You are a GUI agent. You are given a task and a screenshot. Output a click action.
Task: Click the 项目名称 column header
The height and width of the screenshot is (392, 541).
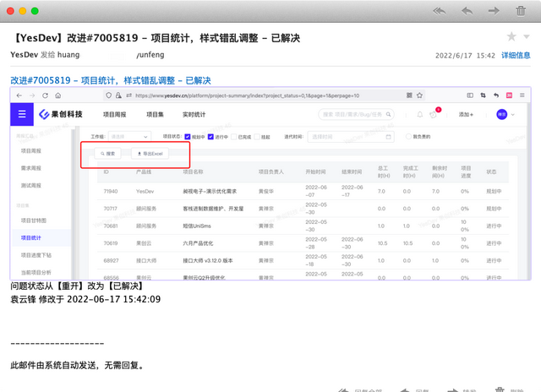pyautogui.click(x=193, y=171)
